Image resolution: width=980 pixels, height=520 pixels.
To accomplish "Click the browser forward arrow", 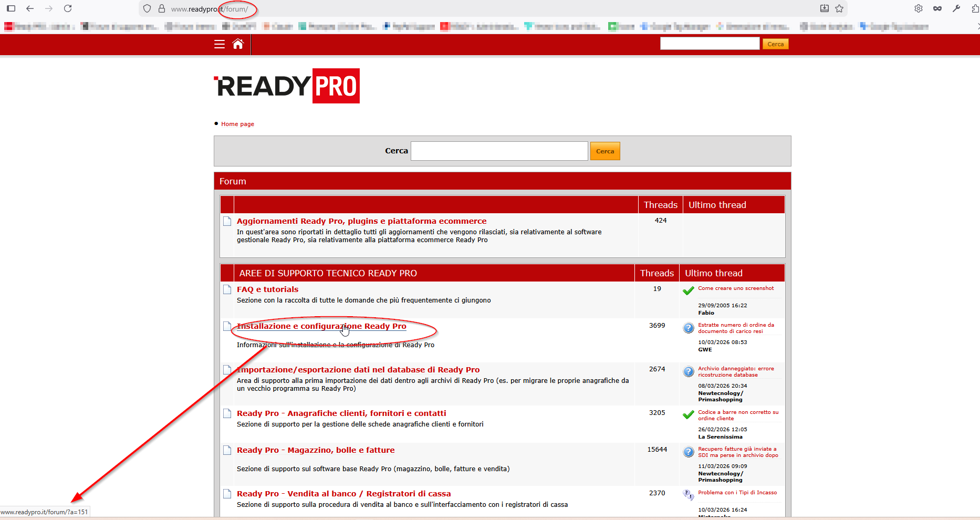I will pos(49,8).
